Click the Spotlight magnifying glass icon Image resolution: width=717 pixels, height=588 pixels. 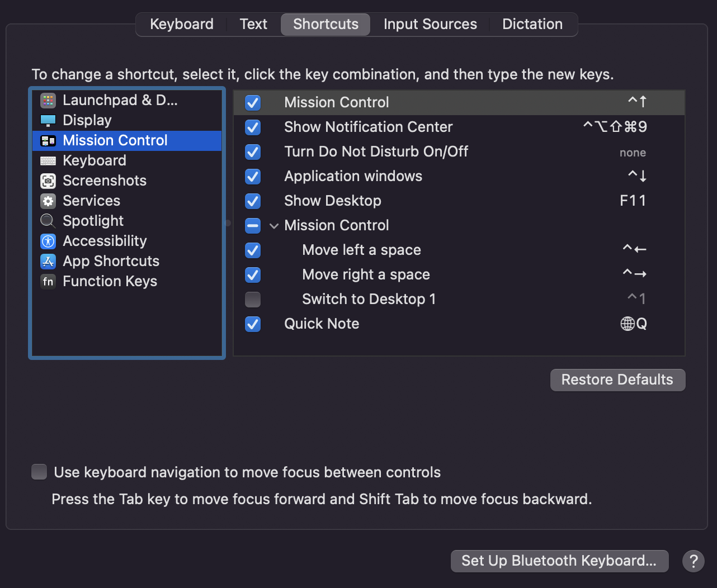tap(48, 221)
